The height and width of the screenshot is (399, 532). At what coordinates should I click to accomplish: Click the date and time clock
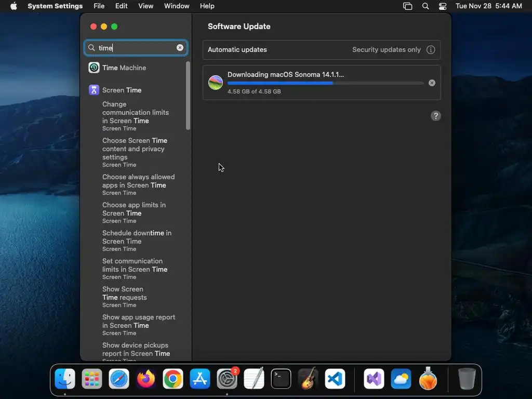pos(488,6)
